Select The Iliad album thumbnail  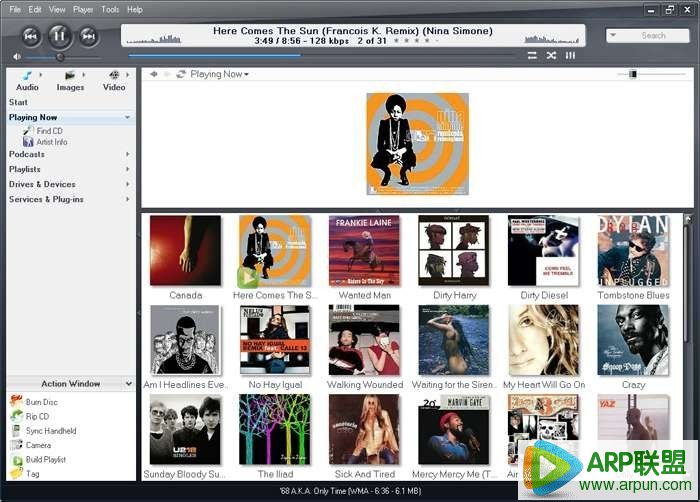click(275, 430)
